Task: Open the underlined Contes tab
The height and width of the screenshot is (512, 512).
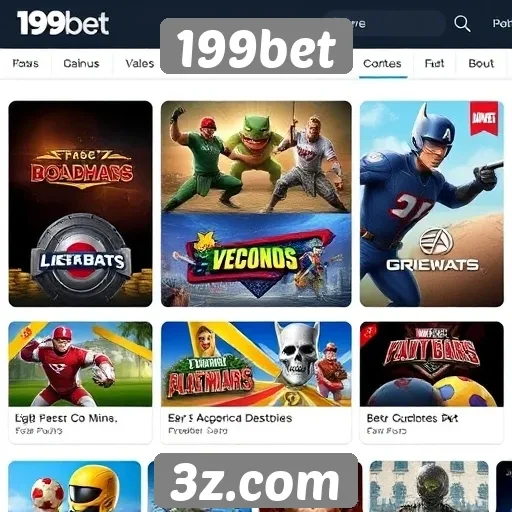Action: tap(382, 63)
